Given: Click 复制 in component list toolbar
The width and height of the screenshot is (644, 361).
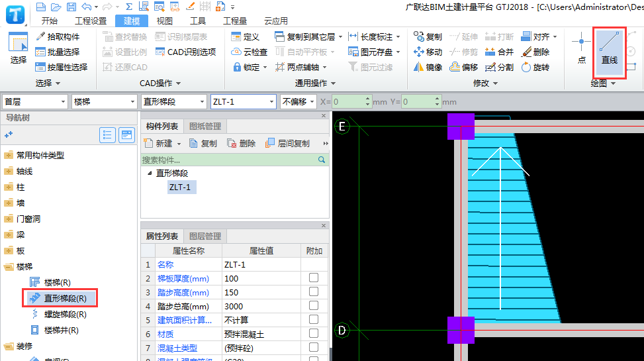Looking at the screenshot, I should point(203,143).
